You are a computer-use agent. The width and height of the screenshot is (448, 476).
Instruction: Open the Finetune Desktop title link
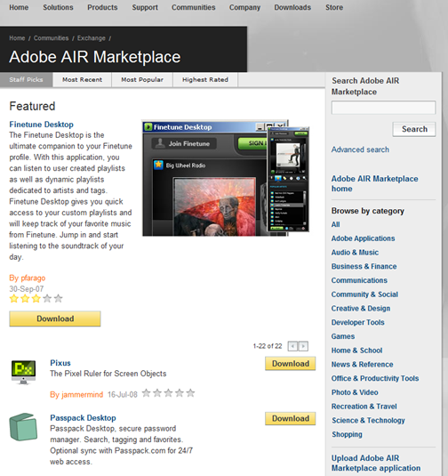[41, 125]
